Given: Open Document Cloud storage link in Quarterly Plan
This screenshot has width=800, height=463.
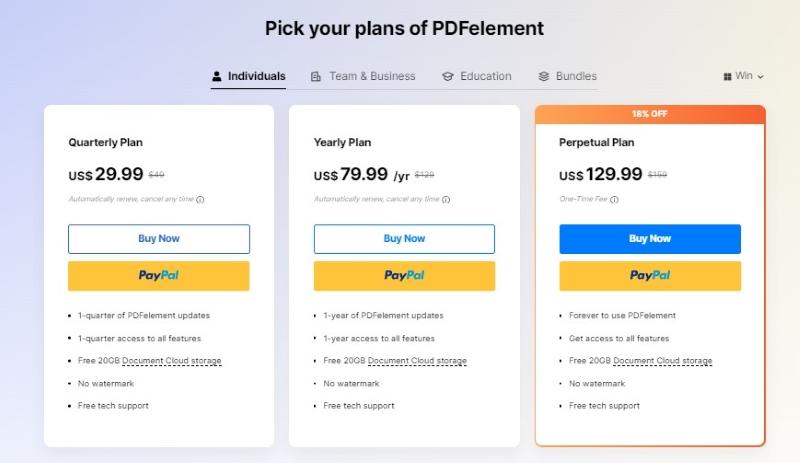Looking at the screenshot, I should pos(179,361).
